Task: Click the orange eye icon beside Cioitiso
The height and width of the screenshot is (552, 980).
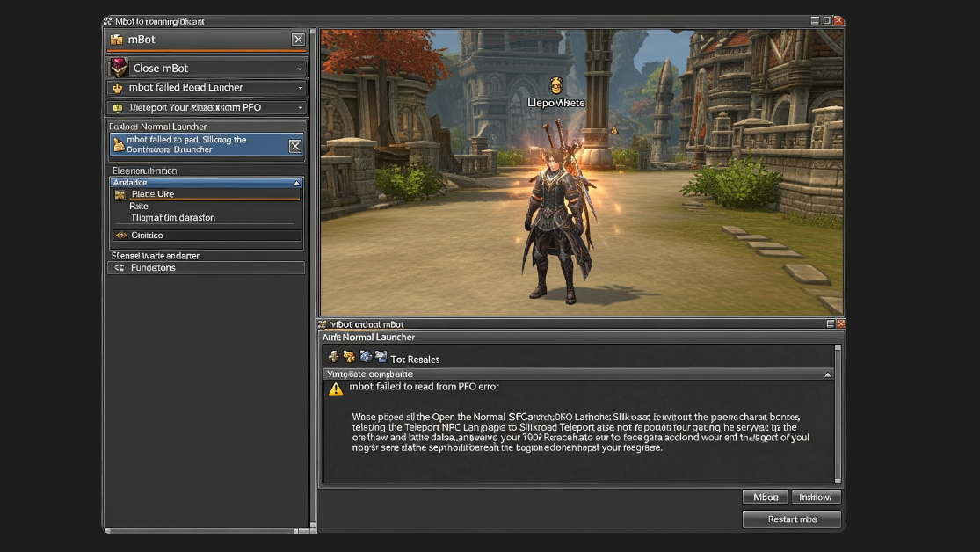Action: click(x=120, y=236)
